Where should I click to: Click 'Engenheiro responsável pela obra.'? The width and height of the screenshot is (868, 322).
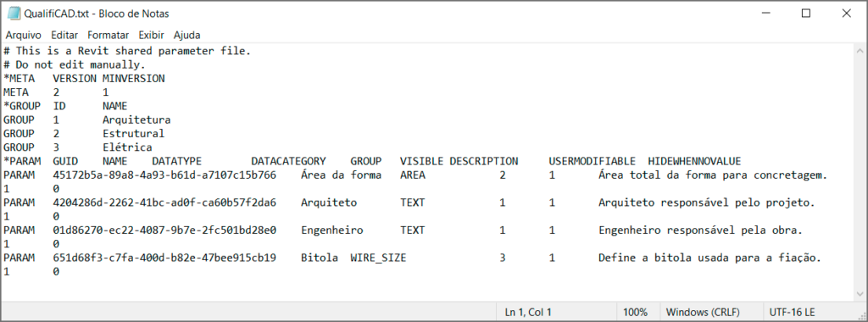700,230
